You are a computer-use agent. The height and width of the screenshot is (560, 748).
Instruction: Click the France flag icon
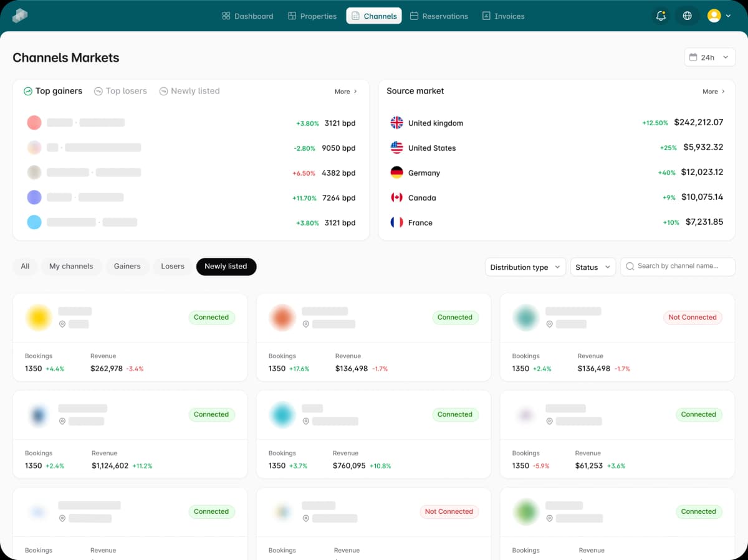(396, 222)
